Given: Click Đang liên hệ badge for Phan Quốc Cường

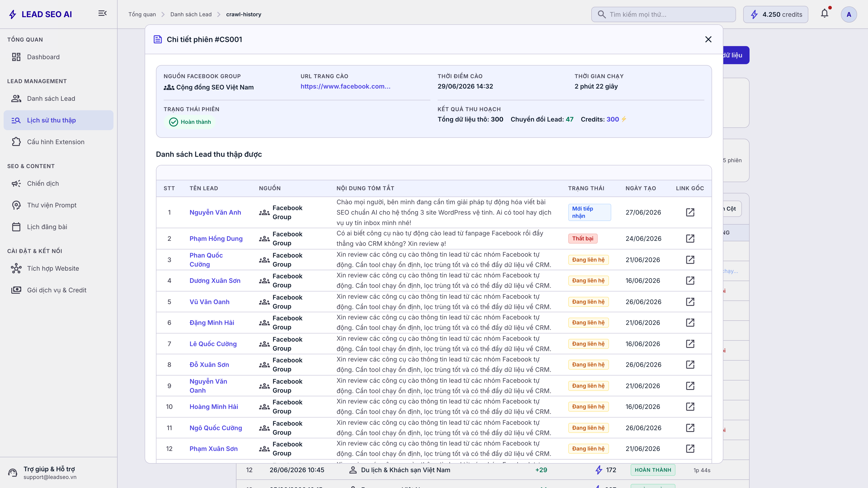Looking at the screenshot, I should (588, 260).
